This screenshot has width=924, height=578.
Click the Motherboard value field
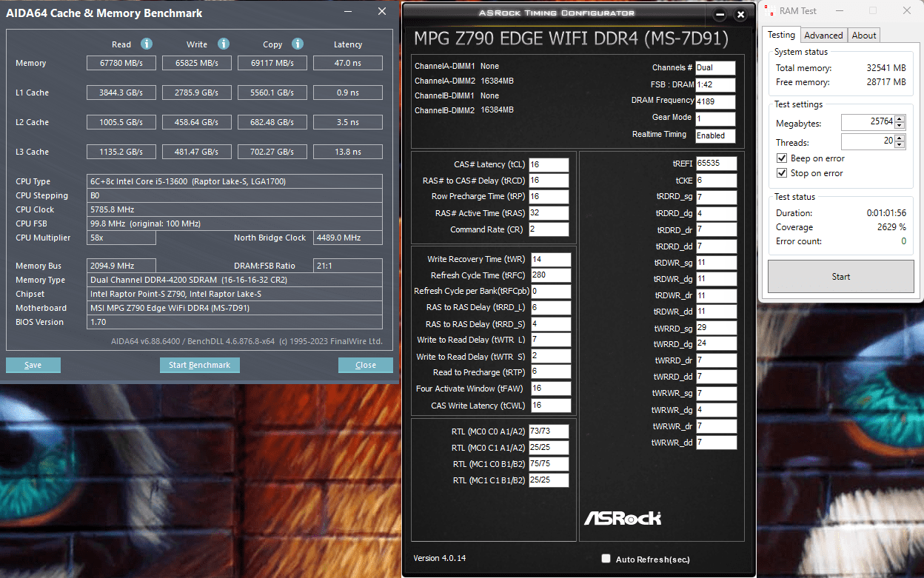(x=235, y=308)
